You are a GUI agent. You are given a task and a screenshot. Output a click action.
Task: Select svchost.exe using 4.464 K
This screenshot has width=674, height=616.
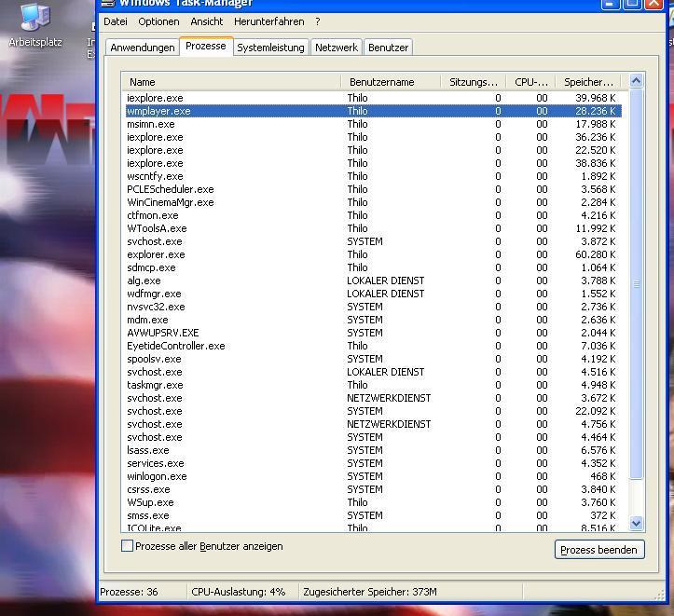[373, 437]
